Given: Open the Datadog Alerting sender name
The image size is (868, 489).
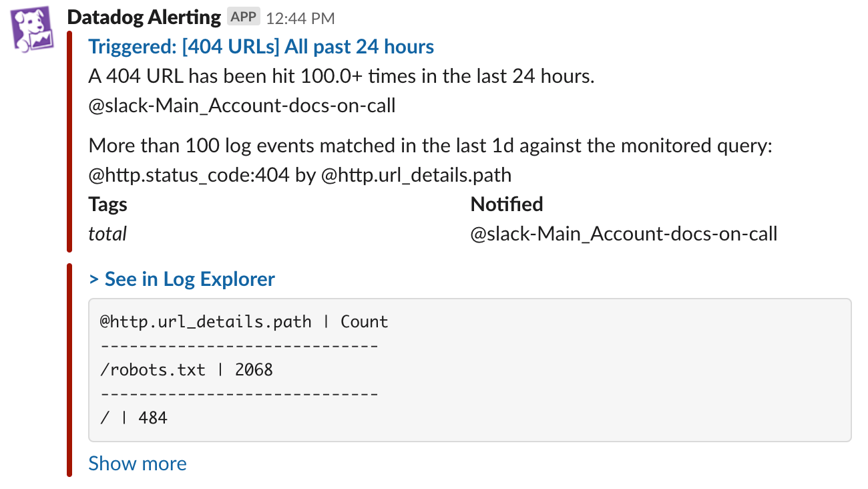Looking at the screenshot, I should 145,17.
